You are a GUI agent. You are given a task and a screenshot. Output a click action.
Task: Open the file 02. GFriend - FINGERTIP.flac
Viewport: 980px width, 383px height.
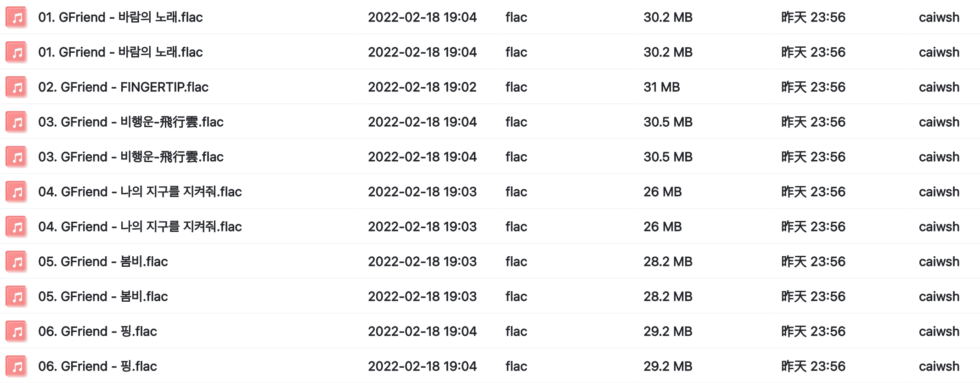coord(123,87)
